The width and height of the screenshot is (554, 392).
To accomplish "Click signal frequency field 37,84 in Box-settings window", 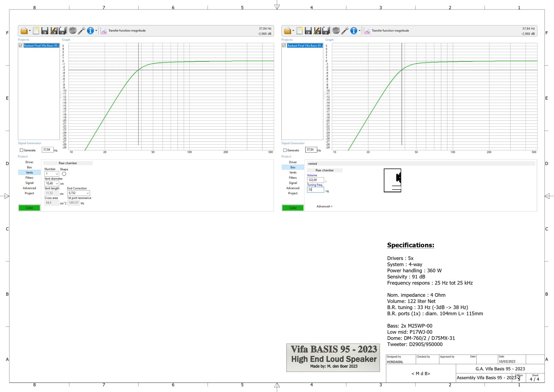I will click(x=311, y=150).
